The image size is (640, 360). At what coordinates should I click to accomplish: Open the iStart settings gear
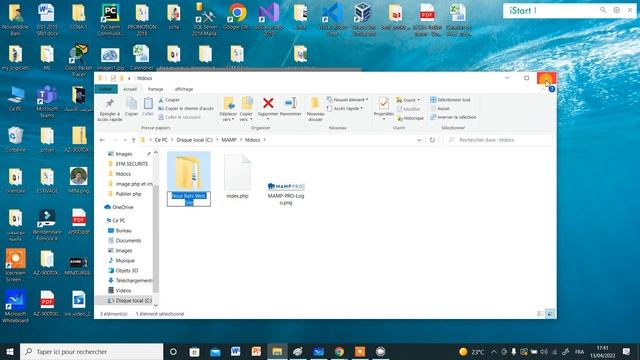(616, 10)
